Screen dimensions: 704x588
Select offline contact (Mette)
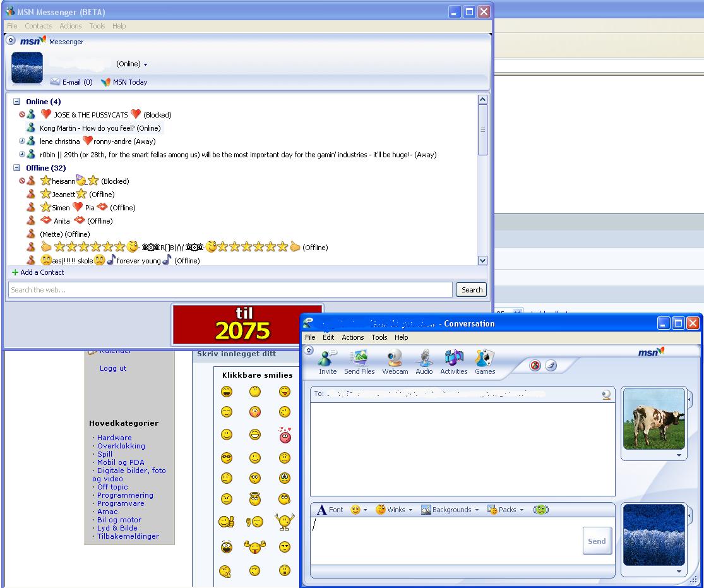coord(59,234)
